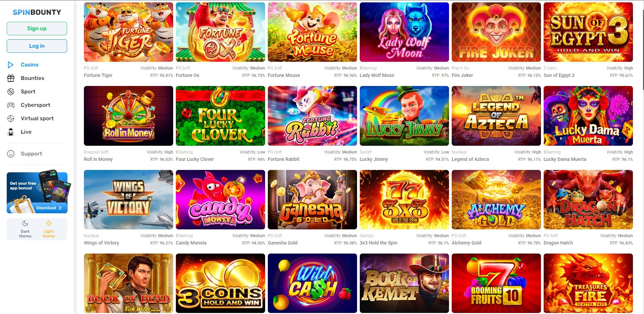This screenshot has height=314, width=644.
Task: Click the Support smiley icon
Action: tap(11, 154)
